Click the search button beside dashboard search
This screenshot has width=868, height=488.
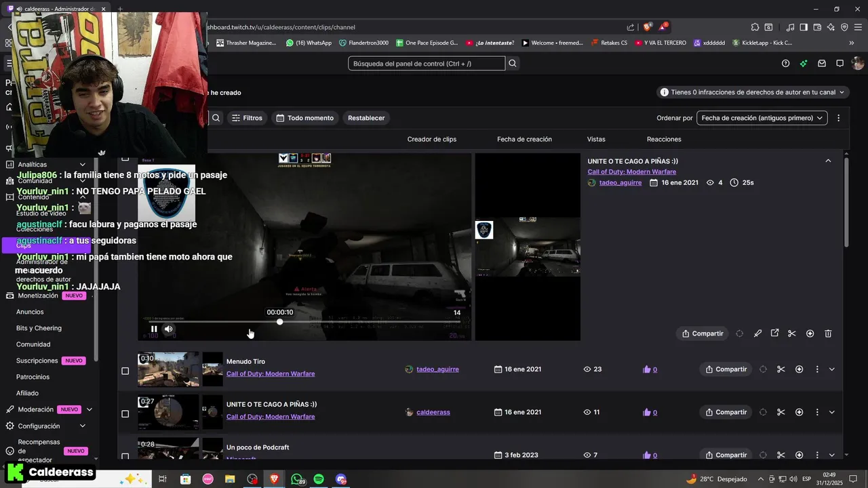pos(513,63)
